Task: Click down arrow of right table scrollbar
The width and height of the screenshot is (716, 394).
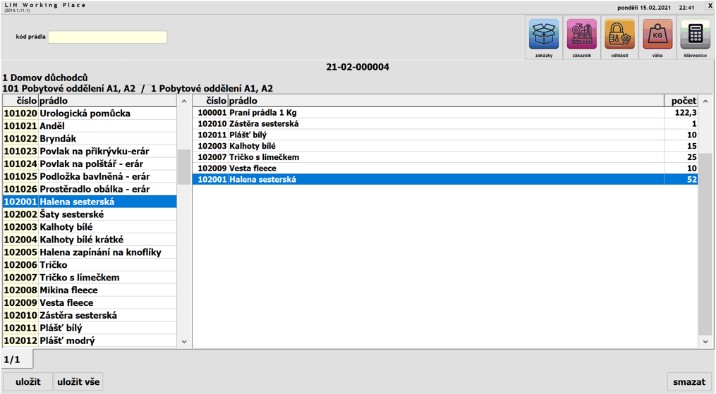Action: tap(705, 341)
